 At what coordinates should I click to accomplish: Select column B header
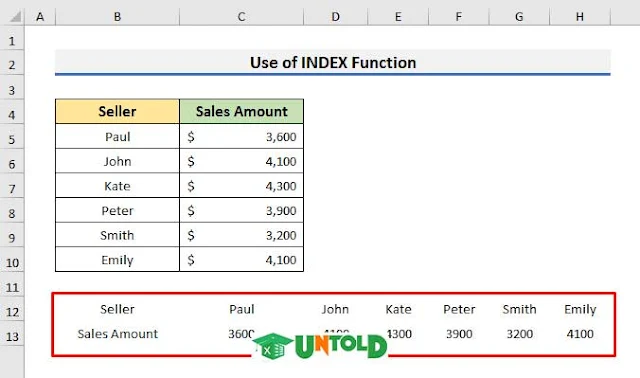click(x=118, y=17)
